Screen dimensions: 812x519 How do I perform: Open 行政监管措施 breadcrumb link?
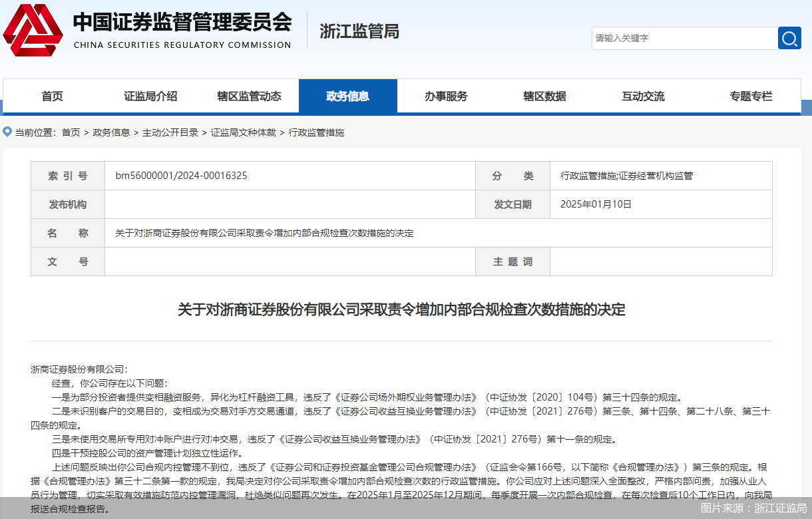coord(317,132)
